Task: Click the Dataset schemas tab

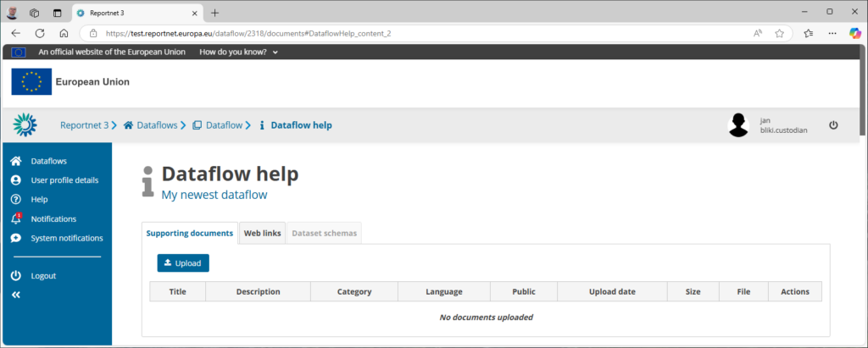Action: pyautogui.click(x=324, y=233)
